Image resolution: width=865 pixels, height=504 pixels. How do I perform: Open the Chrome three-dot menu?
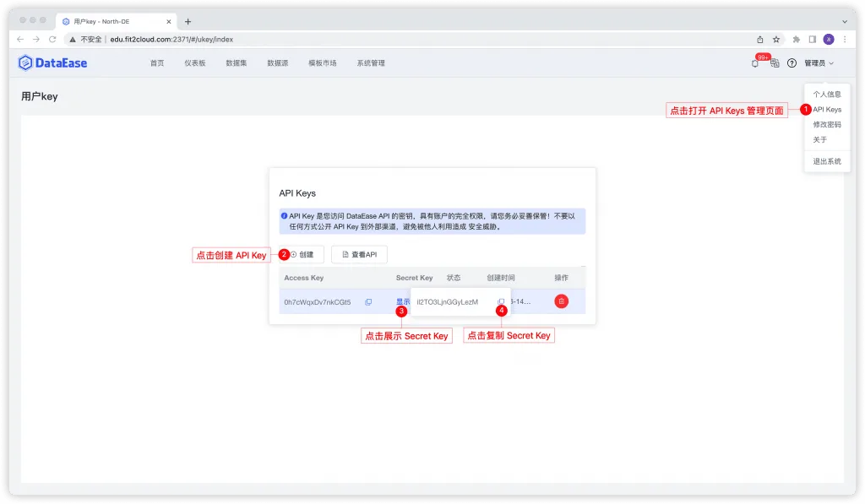point(845,39)
